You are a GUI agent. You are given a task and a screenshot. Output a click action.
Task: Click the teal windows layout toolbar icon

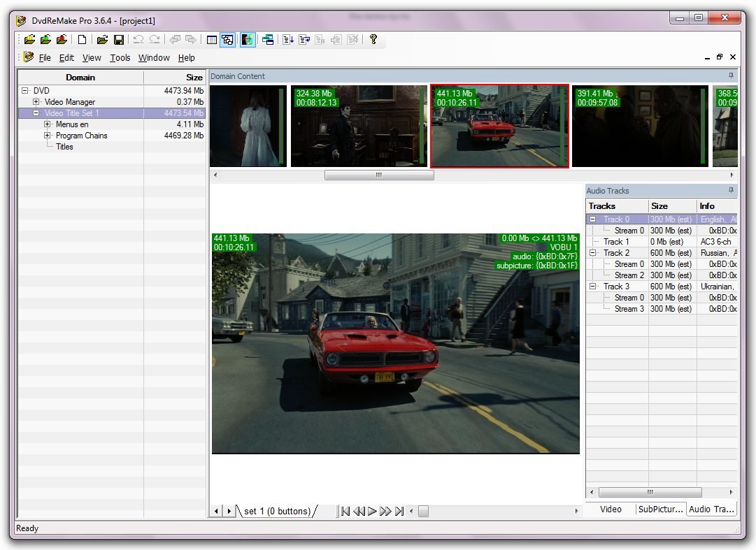coord(268,40)
